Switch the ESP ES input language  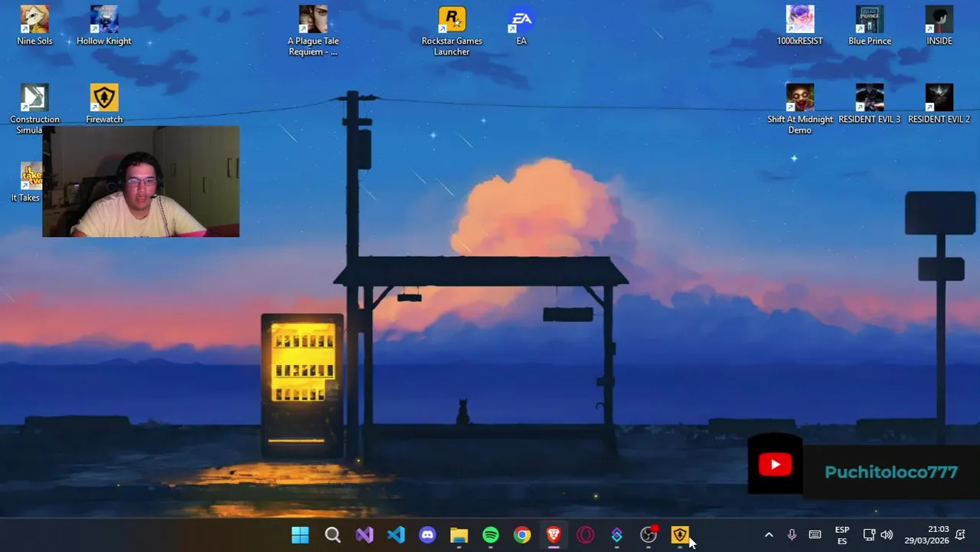[x=842, y=535]
